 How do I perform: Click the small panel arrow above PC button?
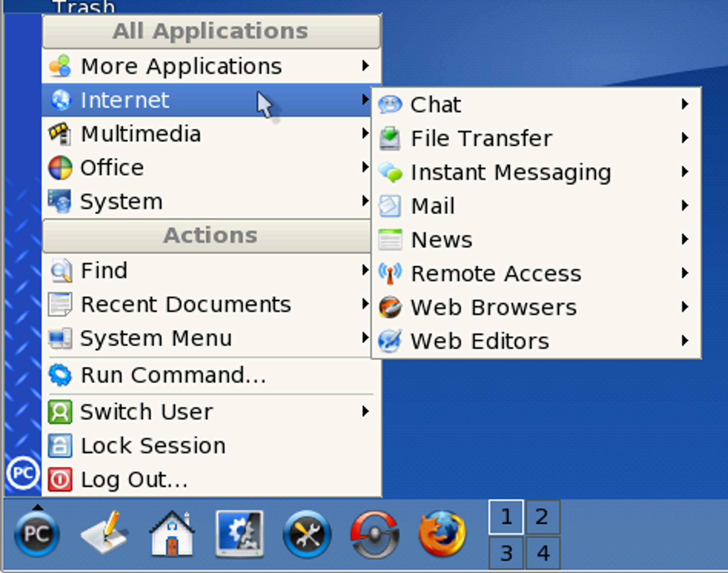tap(37, 507)
